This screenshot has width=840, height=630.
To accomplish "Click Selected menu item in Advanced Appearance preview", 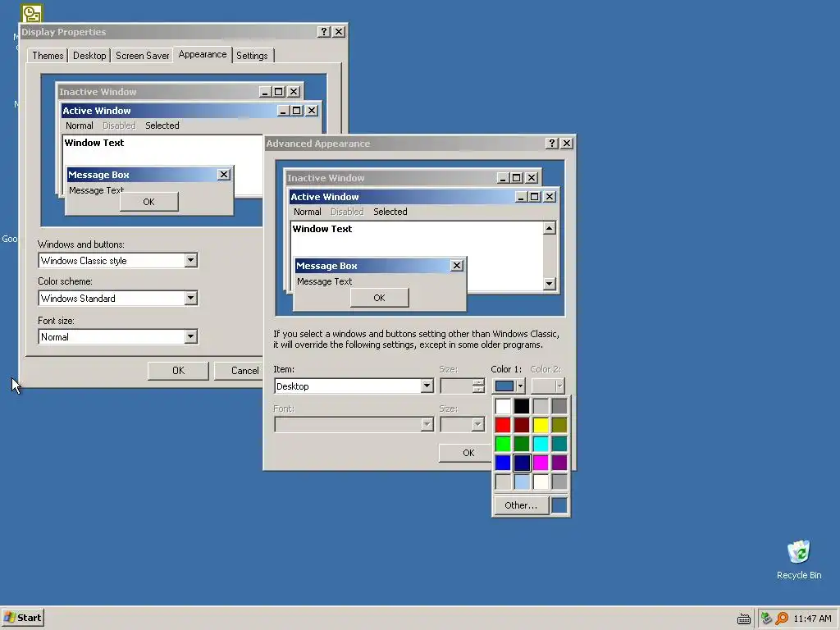I will pos(390,212).
